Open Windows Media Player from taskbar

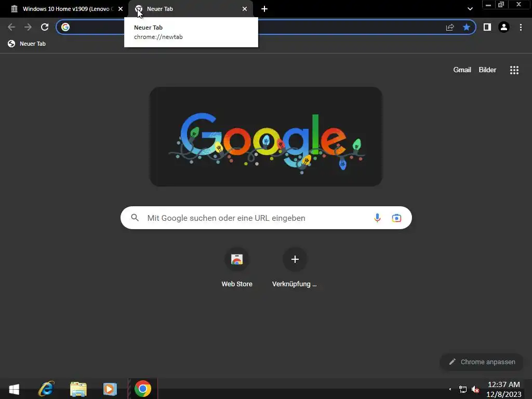(x=110, y=389)
